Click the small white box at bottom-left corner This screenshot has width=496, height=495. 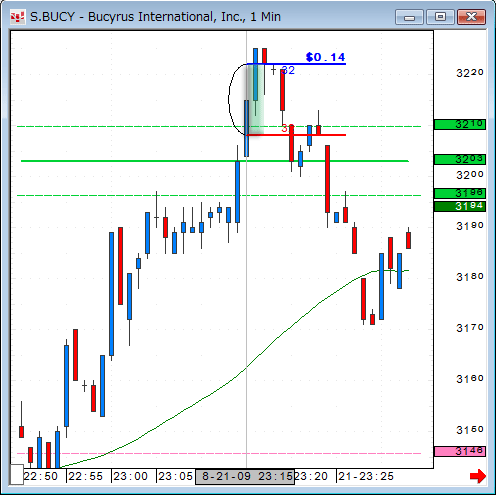(x=17, y=474)
